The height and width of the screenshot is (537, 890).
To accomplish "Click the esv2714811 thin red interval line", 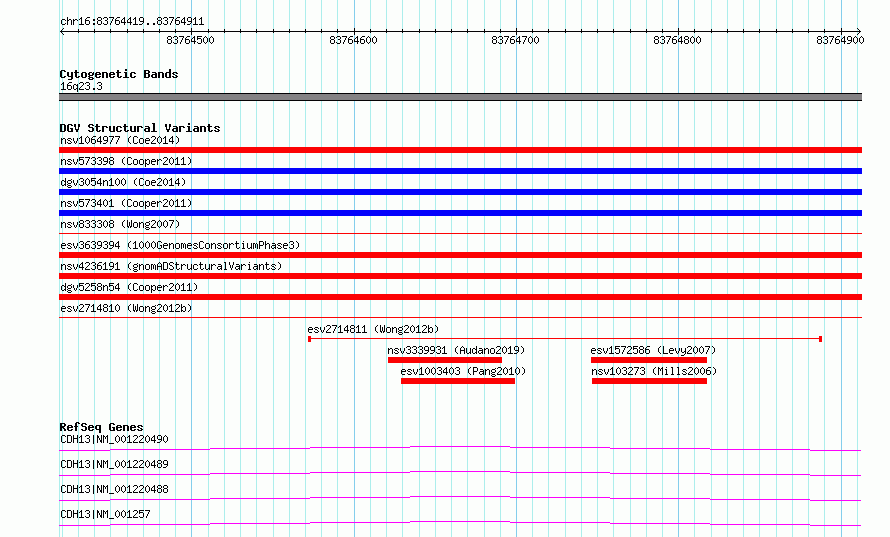I will pyautogui.click(x=565, y=339).
